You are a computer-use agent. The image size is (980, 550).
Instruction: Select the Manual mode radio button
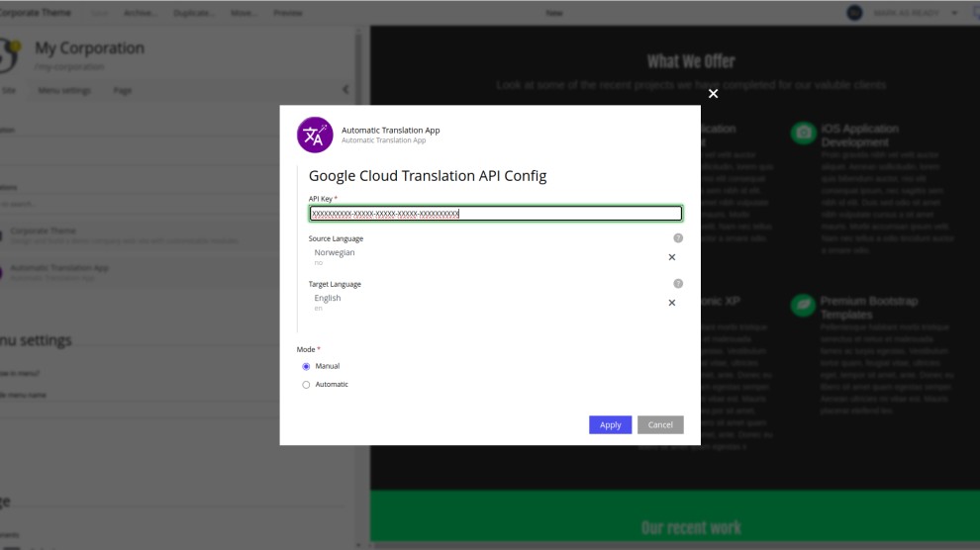click(306, 366)
